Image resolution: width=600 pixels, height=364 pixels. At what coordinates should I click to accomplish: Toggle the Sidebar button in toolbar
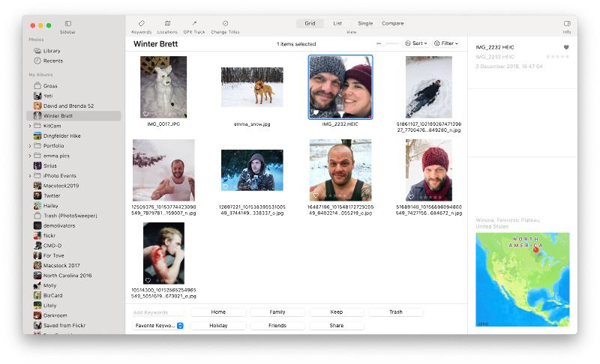point(67,23)
